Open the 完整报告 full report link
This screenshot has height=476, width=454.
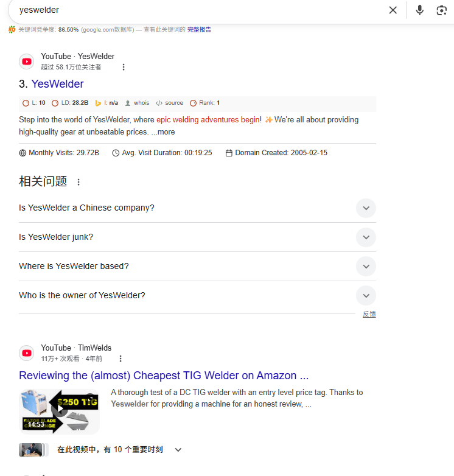point(199,29)
